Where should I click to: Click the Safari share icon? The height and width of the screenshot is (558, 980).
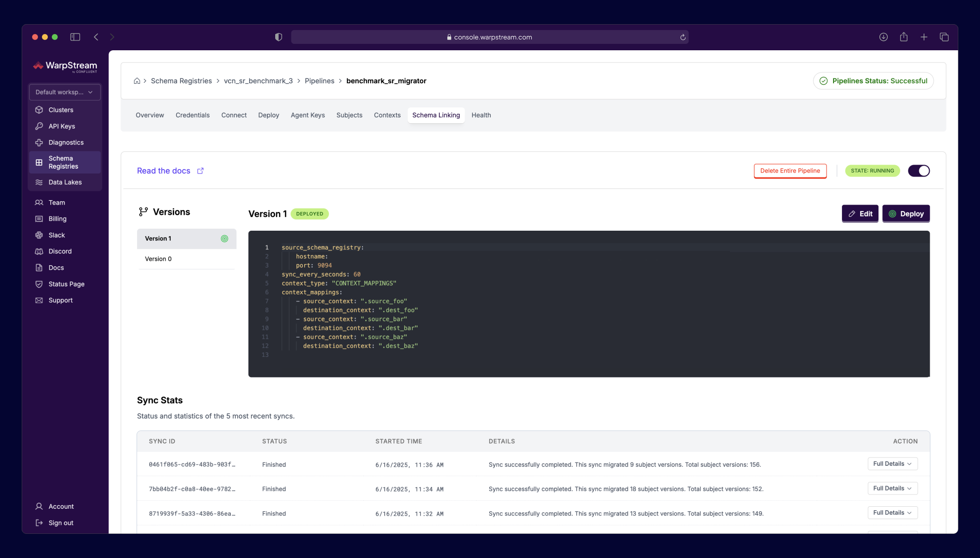click(x=904, y=37)
